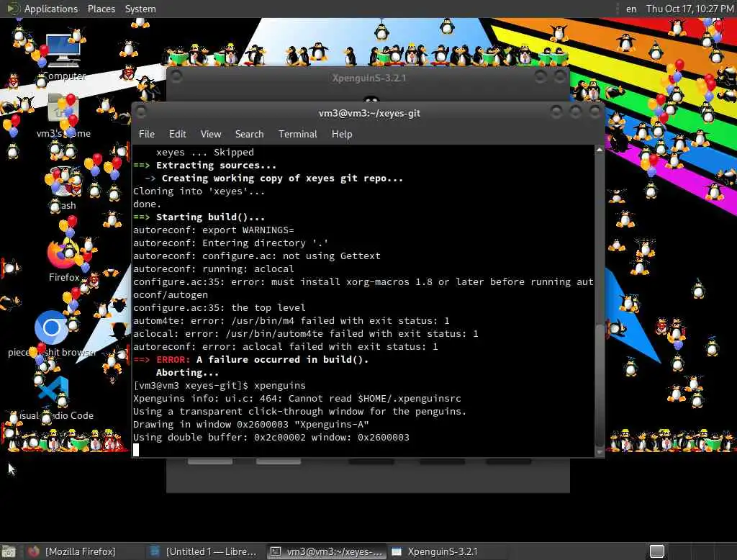Click the 'ERROR:' text in terminal
Screen dimensions: 737x560
[173, 360]
